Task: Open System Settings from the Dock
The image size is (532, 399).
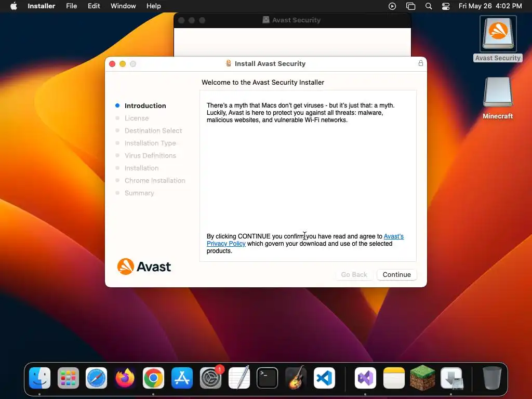Action: [x=210, y=378]
